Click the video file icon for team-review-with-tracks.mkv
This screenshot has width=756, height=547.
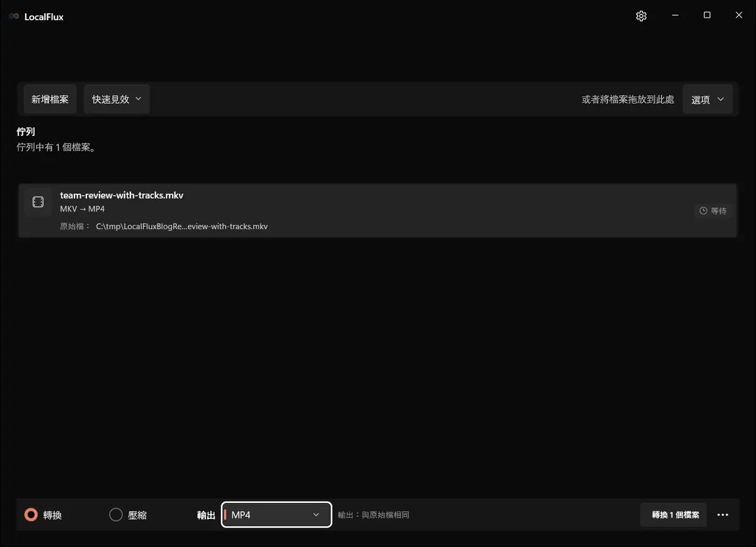coord(38,202)
